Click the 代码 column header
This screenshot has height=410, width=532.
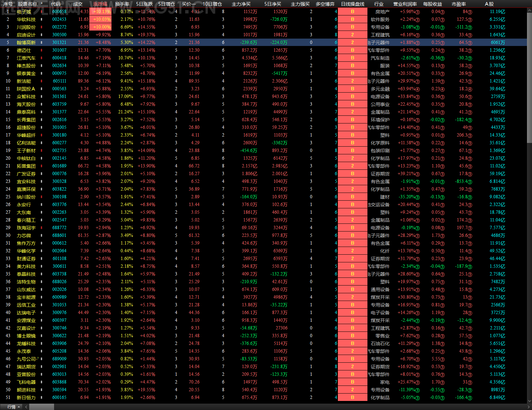(56, 4)
